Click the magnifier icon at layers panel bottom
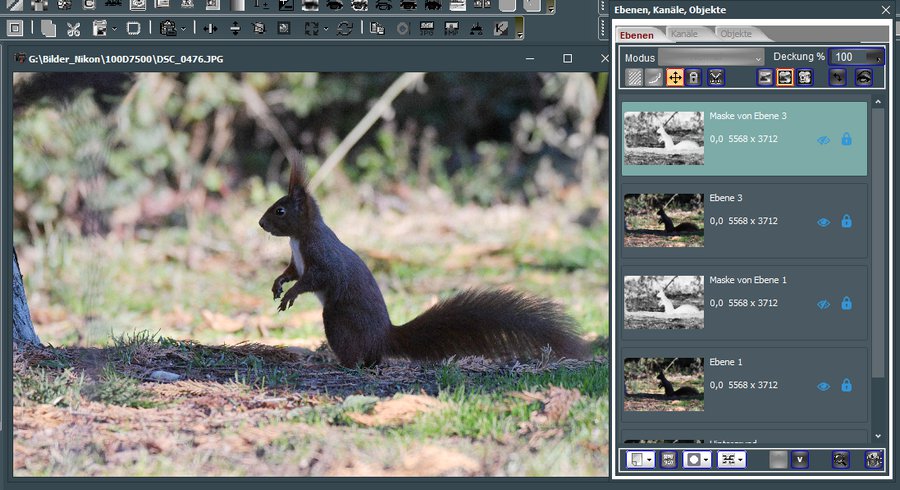 (842, 459)
